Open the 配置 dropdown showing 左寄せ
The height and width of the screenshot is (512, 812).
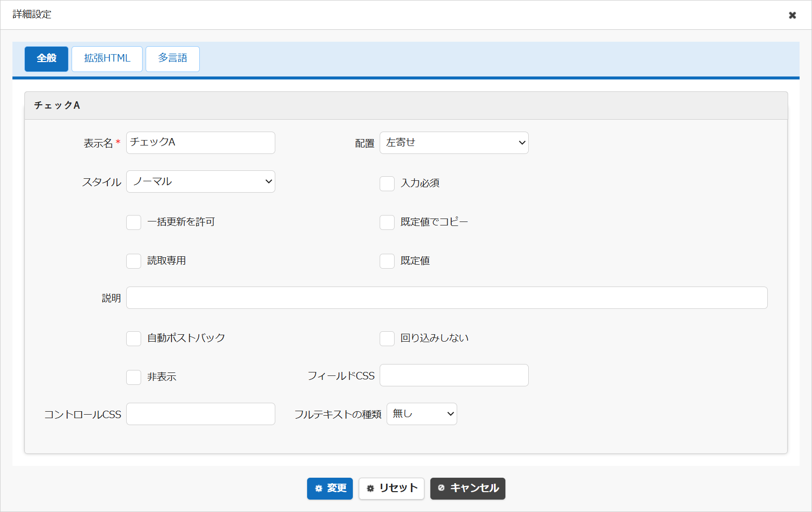point(454,143)
